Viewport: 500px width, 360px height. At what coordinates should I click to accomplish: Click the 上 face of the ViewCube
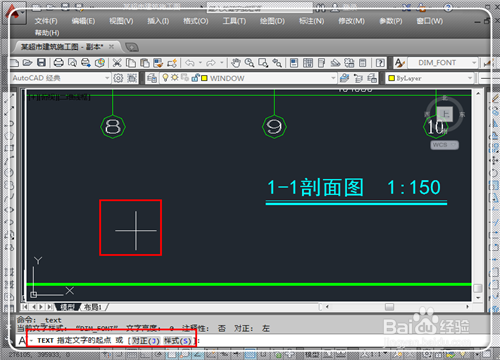(445, 114)
